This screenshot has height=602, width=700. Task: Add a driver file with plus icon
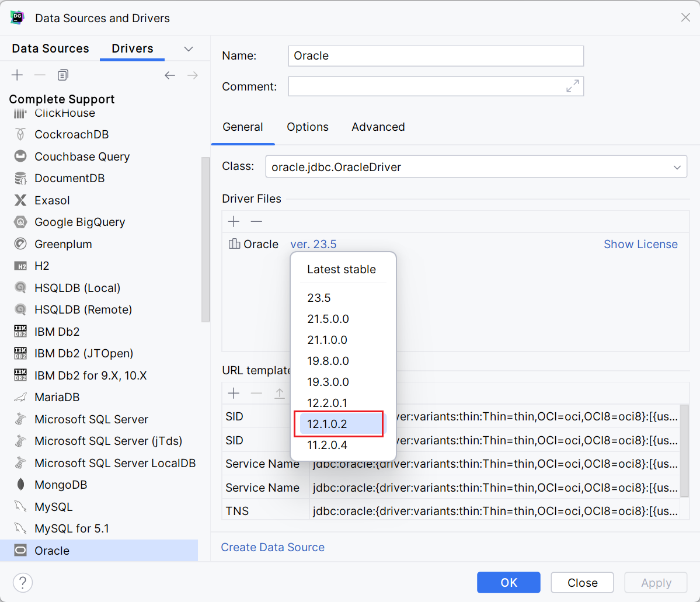pos(234,221)
